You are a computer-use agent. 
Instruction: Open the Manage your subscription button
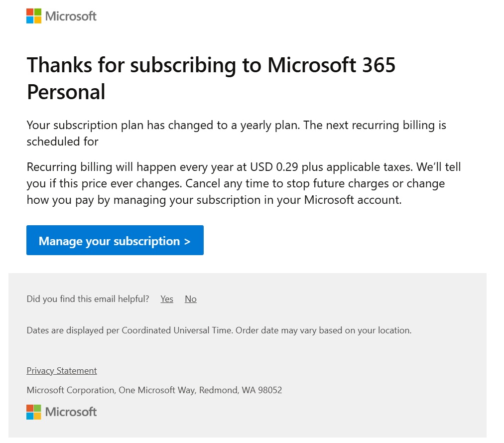(115, 241)
